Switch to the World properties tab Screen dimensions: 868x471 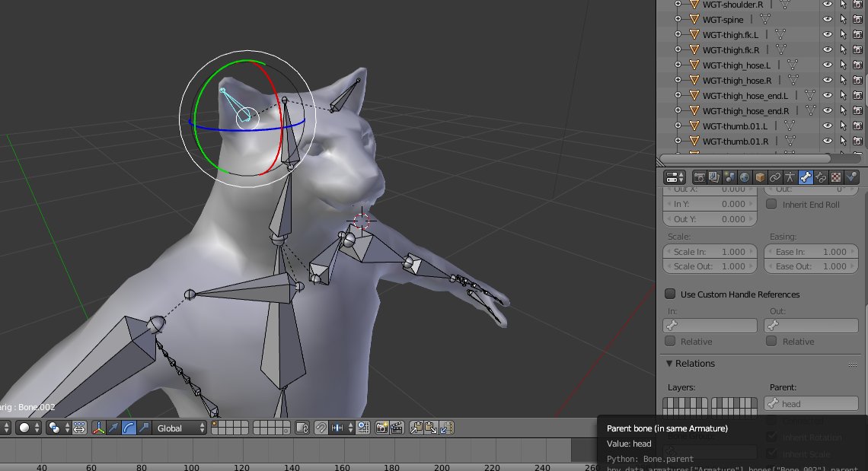[x=745, y=177]
